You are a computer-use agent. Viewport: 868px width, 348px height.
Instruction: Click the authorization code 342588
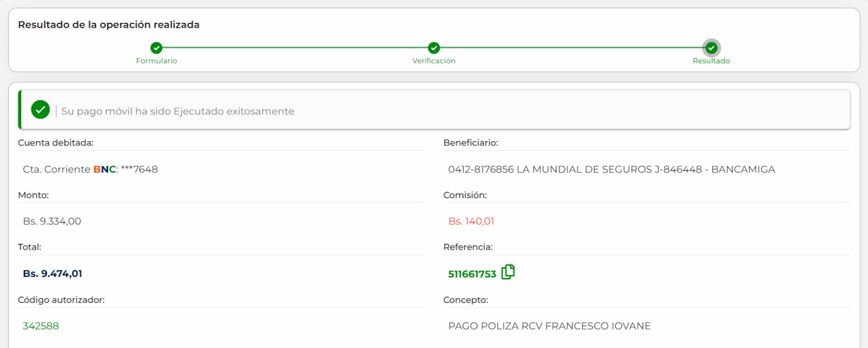[41, 326]
